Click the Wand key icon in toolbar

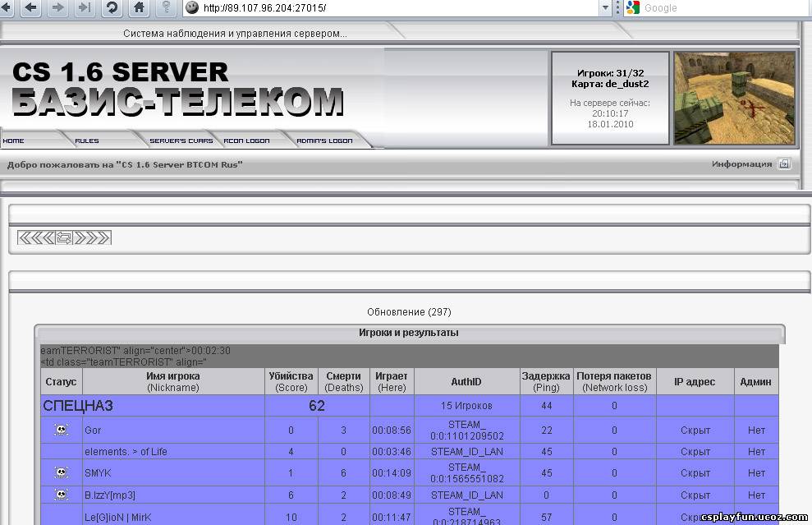pos(166,7)
